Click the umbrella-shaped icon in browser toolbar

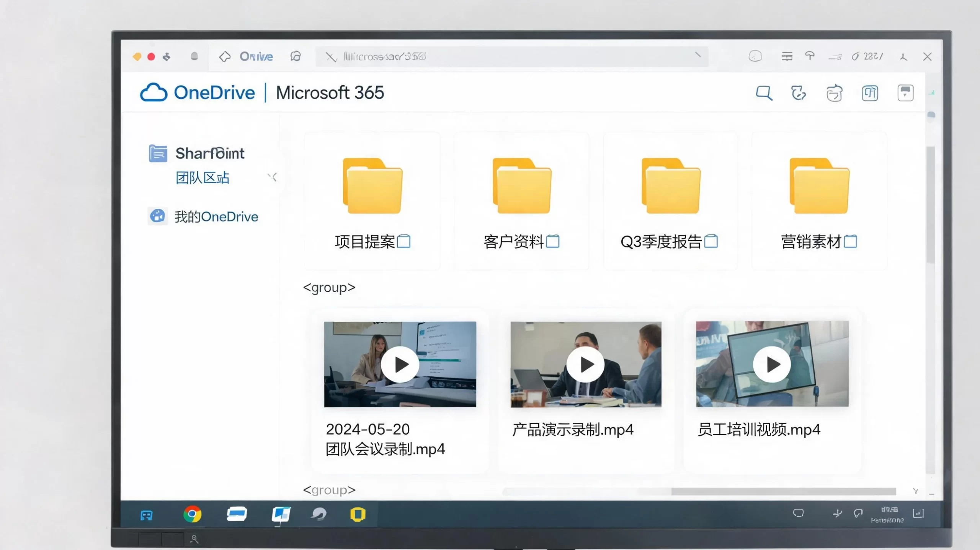tap(810, 56)
